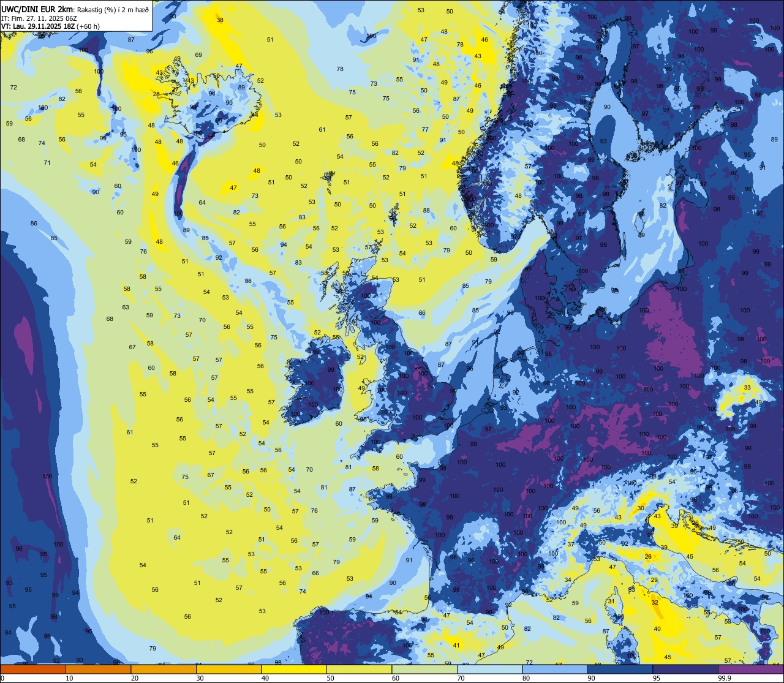This screenshot has height=683, width=784.
Task: Click the humidity value '71' on the map
Action: 47,162
